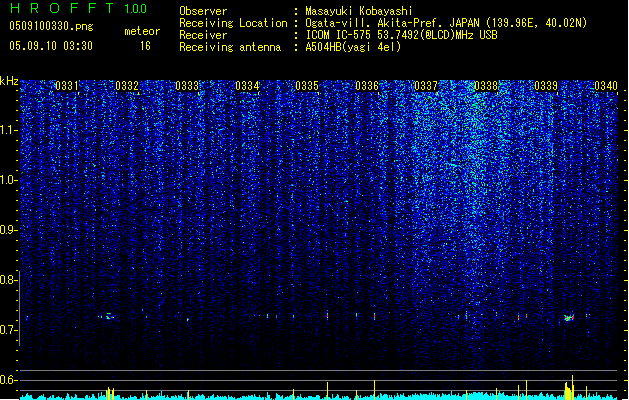Click the bright meteor echo near 0339
The width and height of the screenshot is (629, 400).
coord(569,318)
